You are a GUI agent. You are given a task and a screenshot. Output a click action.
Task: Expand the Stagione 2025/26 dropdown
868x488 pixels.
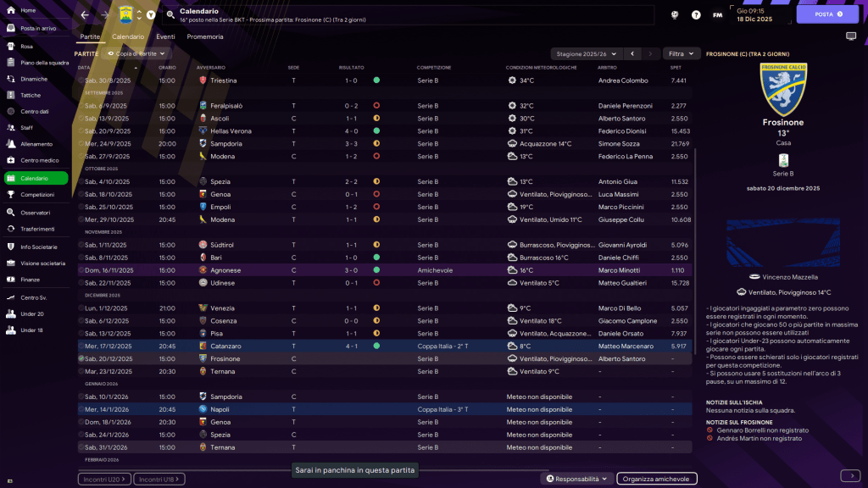click(x=587, y=53)
